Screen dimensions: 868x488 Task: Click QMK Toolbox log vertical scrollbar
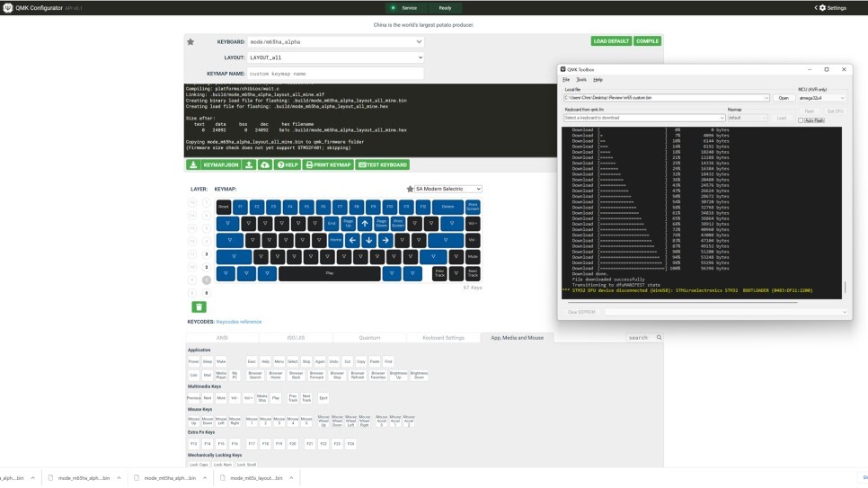(845, 287)
